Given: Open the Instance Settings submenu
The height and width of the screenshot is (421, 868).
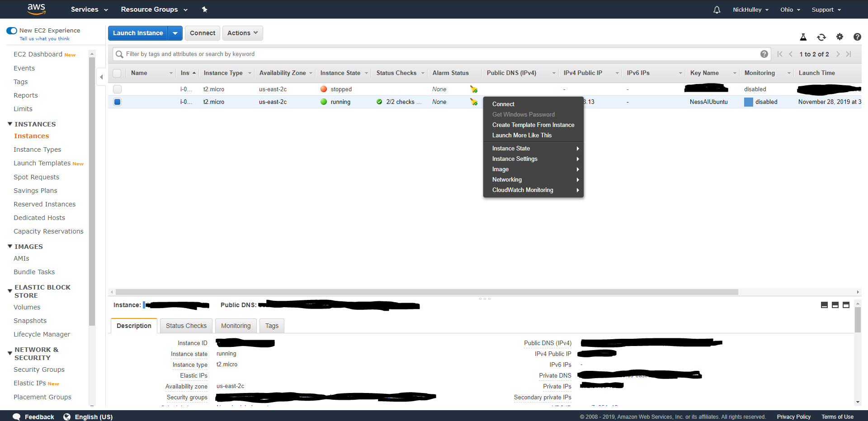Looking at the screenshot, I should click(x=533, y=159).
